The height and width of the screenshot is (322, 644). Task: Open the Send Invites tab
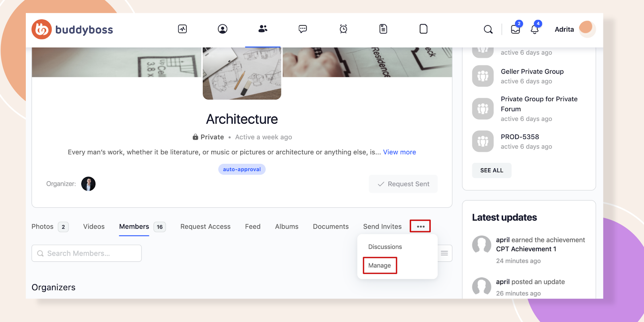click(x=382, y=227)
